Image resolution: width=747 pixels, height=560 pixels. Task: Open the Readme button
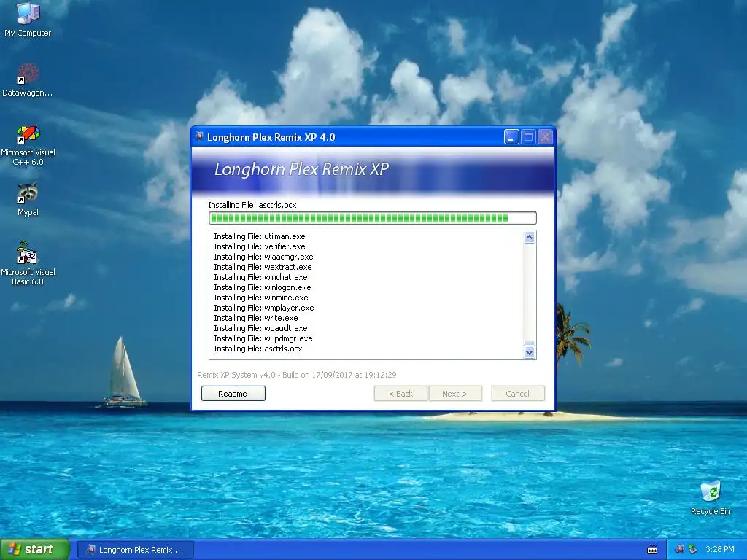click(x=233, y=394)
